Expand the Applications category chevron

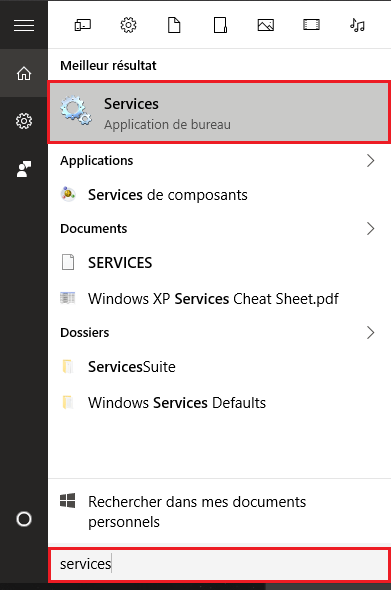pyautogui.click(x=371, y=161)
